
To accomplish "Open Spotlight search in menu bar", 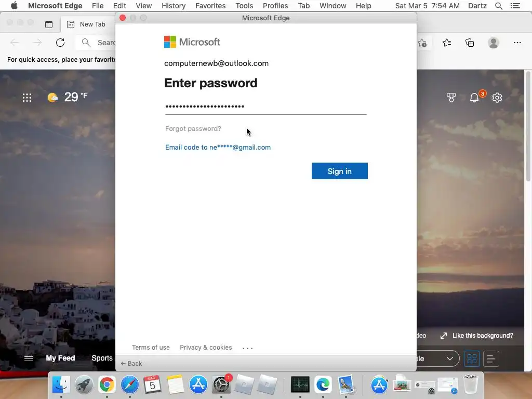I will 498,6.
